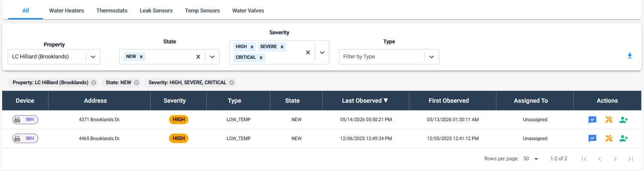
Task: Remove the NEW state filter tag
Action: pos(141,57)
